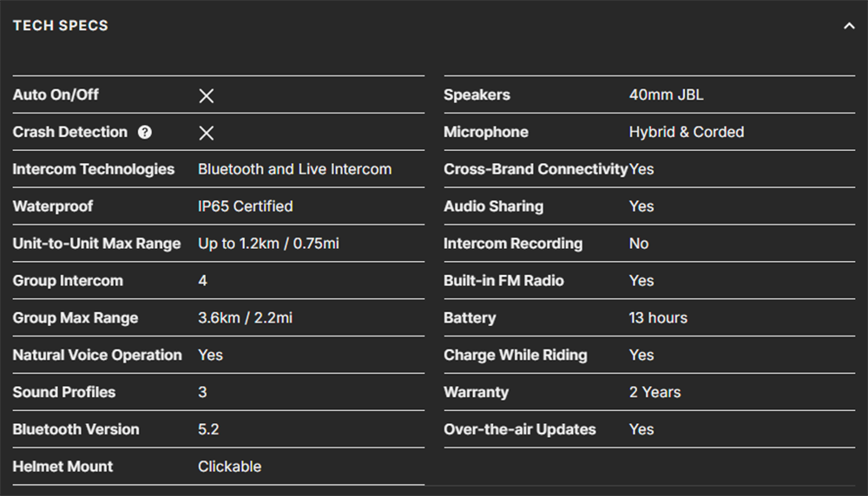Select the Warranty 2 Years value
Image resolution: width=868 pixels, height=496 pixels.
654,392
